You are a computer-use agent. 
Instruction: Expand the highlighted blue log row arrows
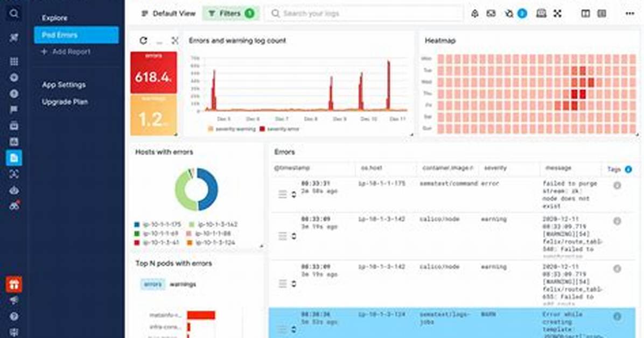pos(293,329)
